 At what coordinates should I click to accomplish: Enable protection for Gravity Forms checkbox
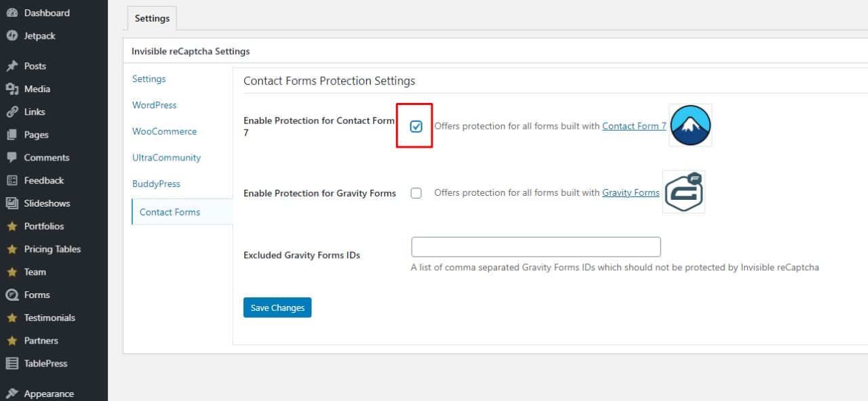416,193
